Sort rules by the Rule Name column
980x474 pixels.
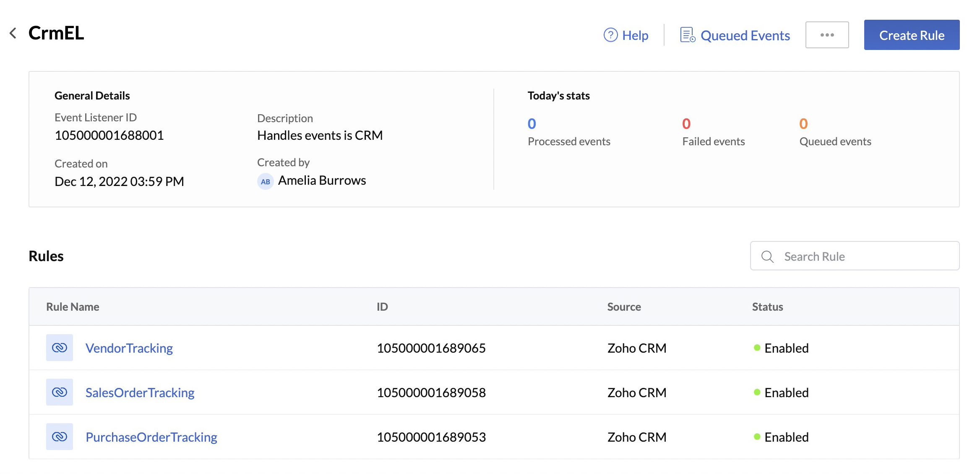pyautogui.click(x=73, y=306)
